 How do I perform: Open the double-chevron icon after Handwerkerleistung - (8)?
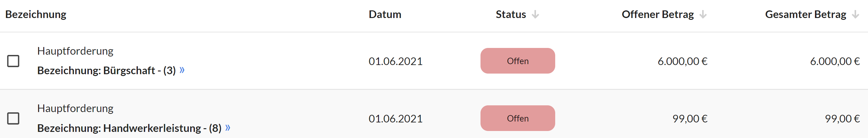pyautogui.click(x=228, y=128)
